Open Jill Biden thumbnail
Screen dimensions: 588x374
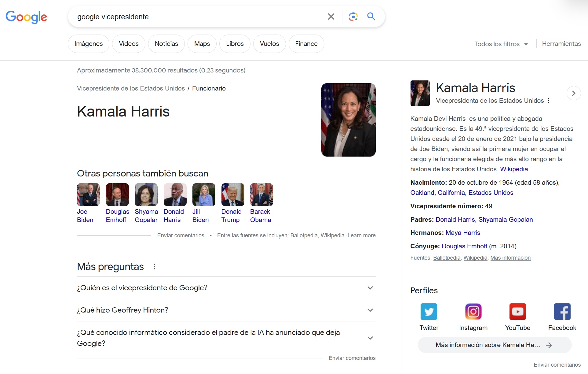click(204, 194)
